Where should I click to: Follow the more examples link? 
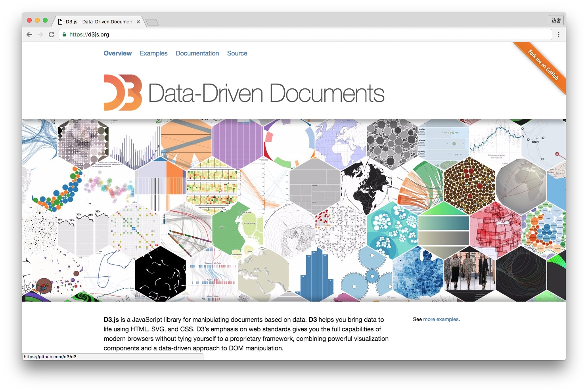(441, 319)
